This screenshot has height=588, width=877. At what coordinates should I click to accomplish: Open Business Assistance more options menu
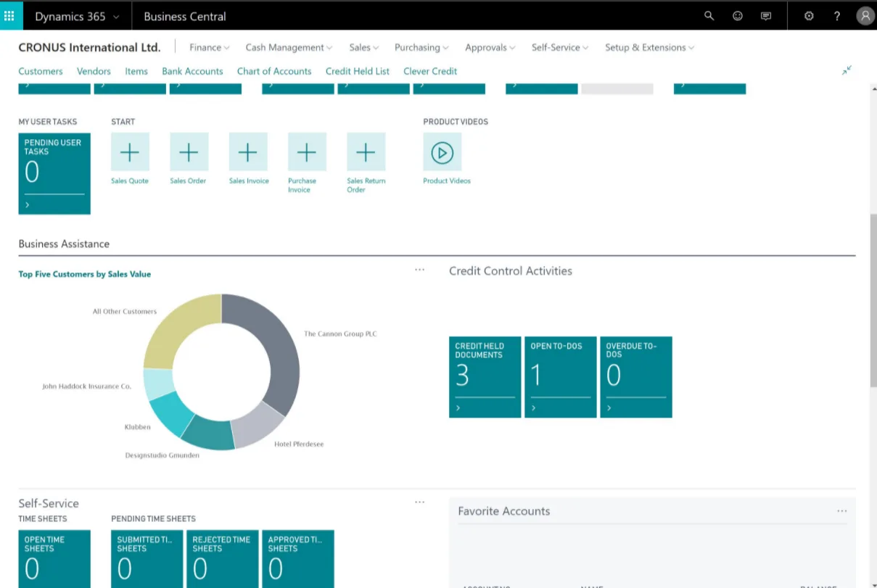[419, 269]
